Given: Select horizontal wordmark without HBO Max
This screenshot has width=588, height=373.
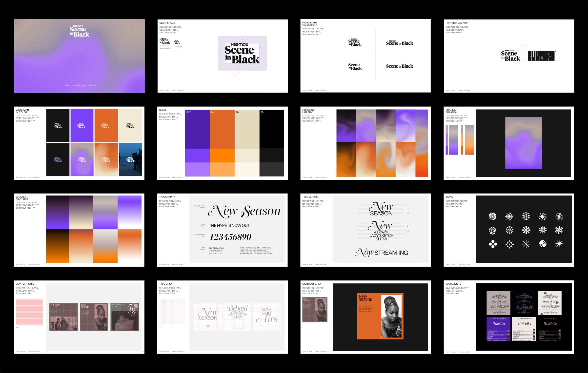Looking at the screenshot, I should click(399, 66).
